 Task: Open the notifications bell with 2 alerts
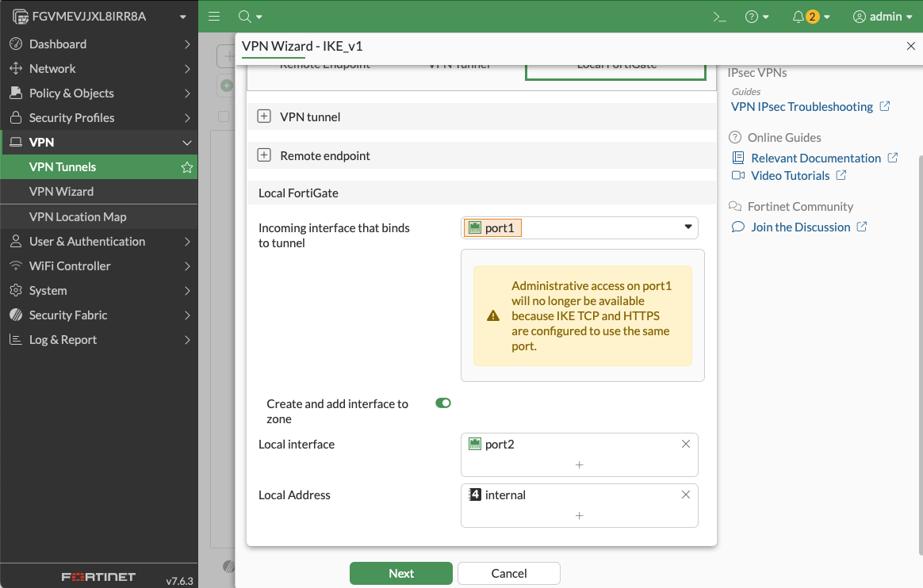810,17
